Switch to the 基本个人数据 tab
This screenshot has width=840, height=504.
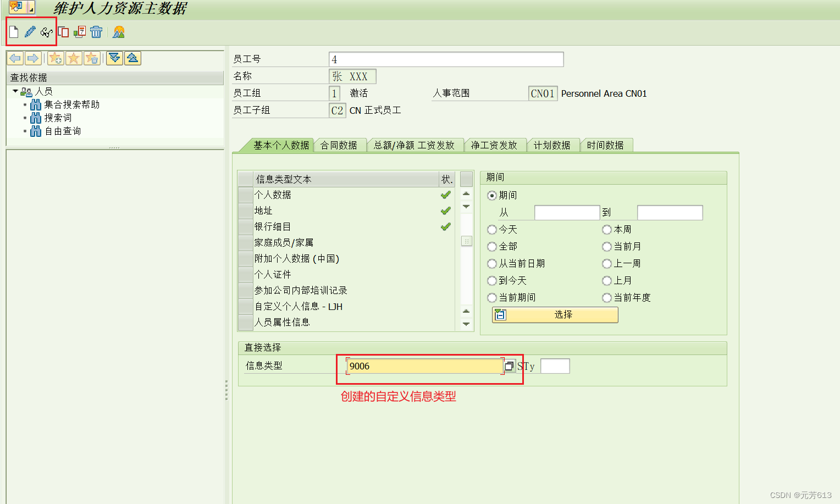click(x=281, y=145)
